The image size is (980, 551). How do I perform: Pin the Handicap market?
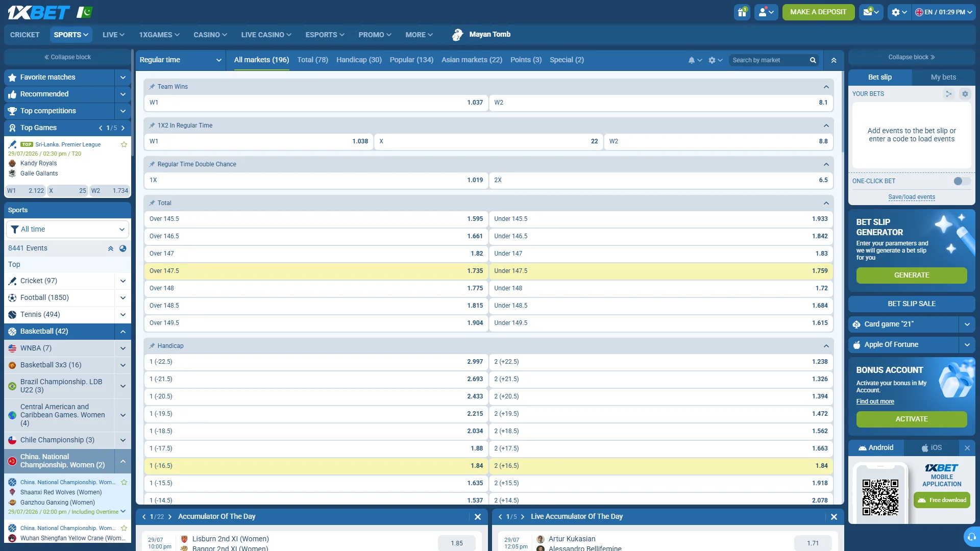point(152,346)
